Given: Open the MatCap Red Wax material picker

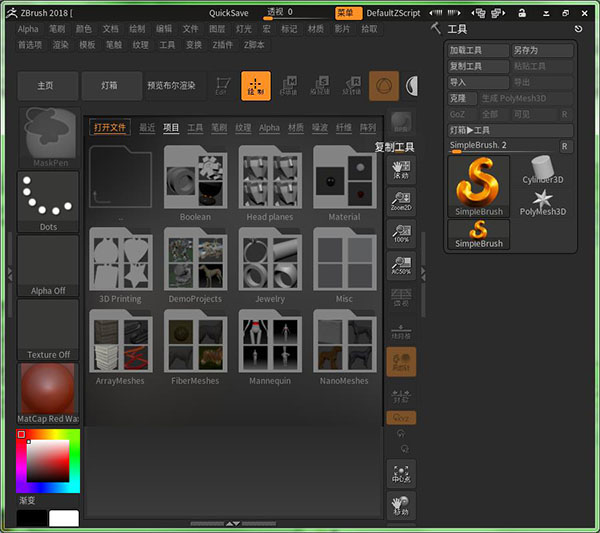Looking at the screenshot, I should coord(48,393).
